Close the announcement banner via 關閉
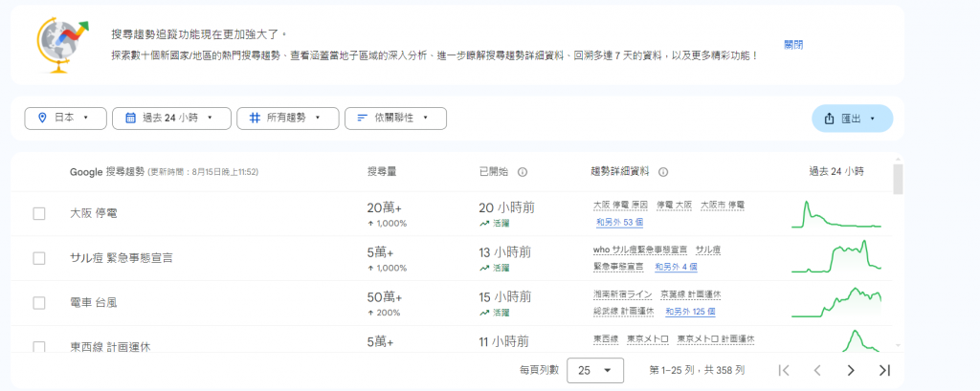This screenshot has height=391, width=980. 793,45
